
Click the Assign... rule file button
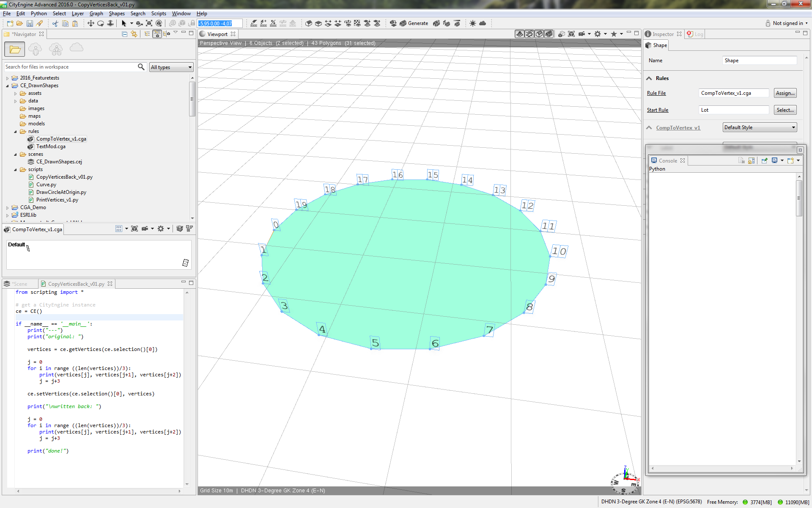point(785,93)
